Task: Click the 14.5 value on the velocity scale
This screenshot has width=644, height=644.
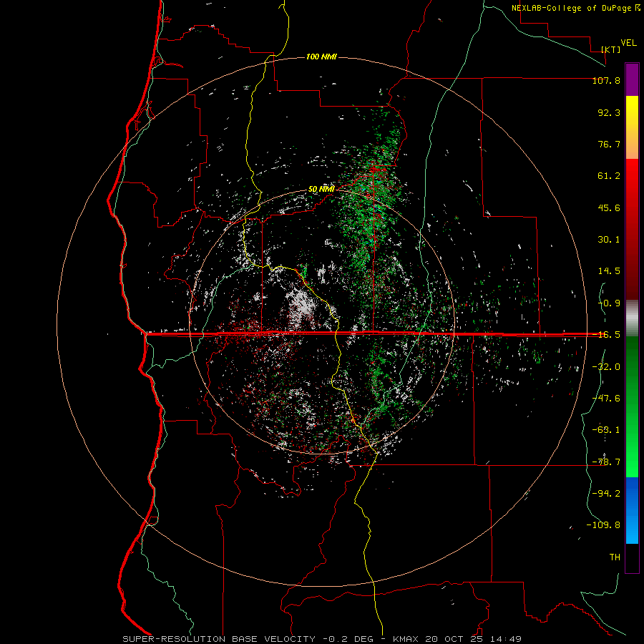Action: [x=609, y=271]
